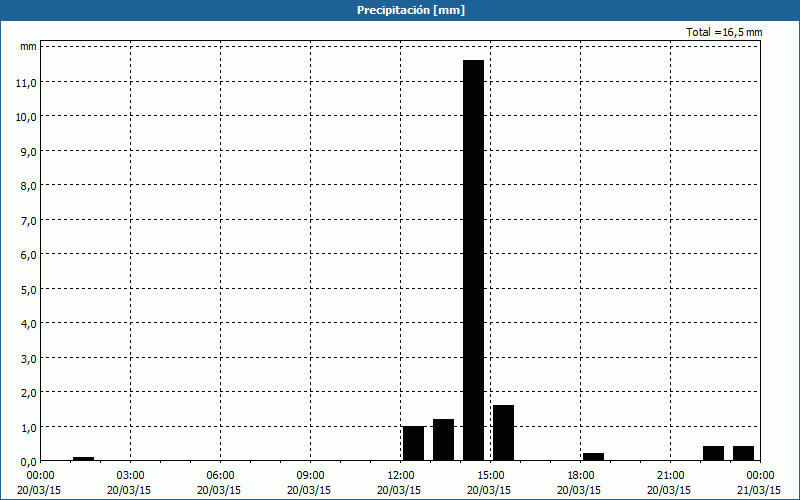Click the tallest precipitation bar near 14:30
This screenshot has width=800, height=500.
tap(473, 260)
